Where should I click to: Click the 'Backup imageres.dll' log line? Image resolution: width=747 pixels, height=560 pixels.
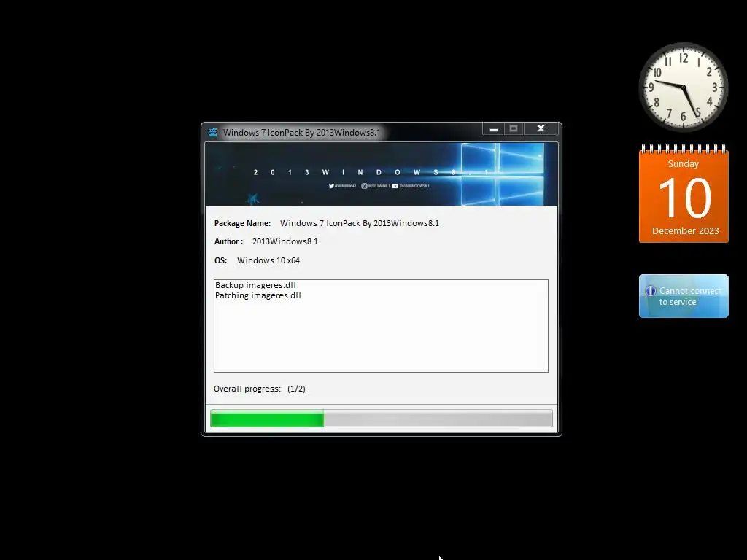(255, 285)
